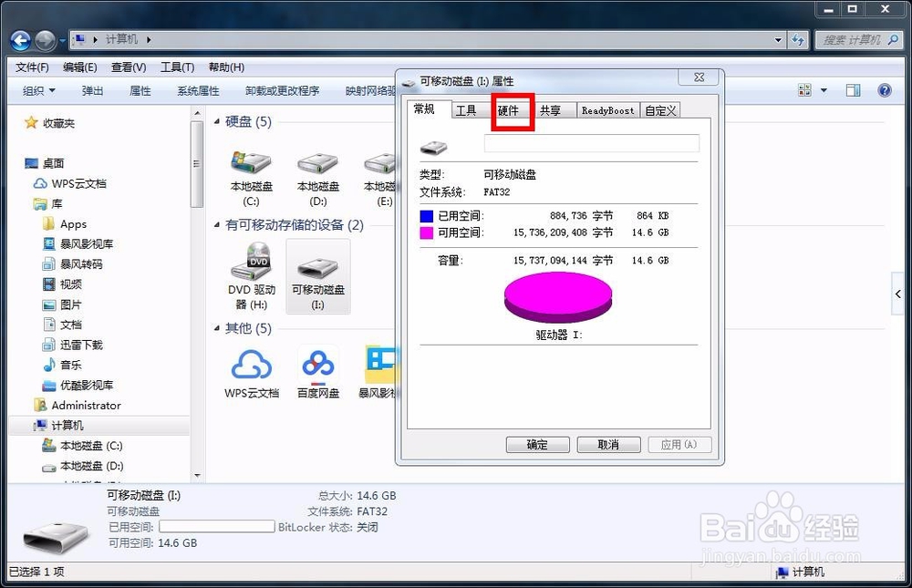Open the 查看(V) menu
Image resolution: width=912 pixels, height=588 pixels.
(129, 67)
